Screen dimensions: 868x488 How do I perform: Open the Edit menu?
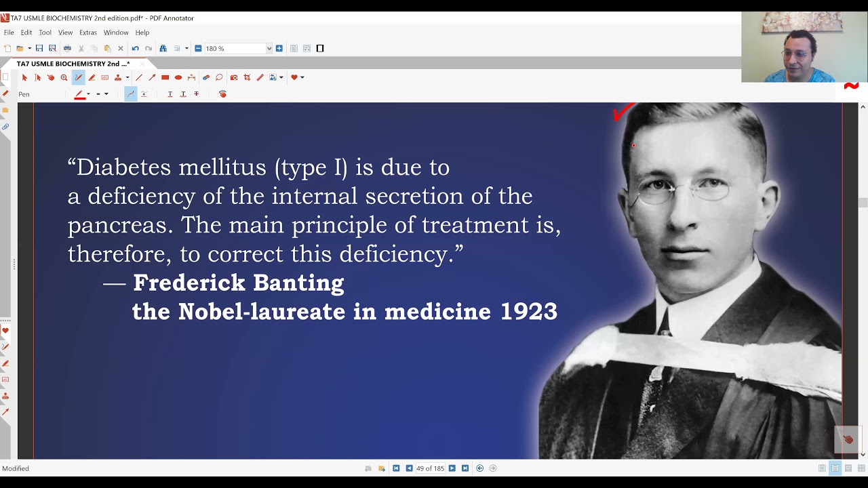[26, 33]
